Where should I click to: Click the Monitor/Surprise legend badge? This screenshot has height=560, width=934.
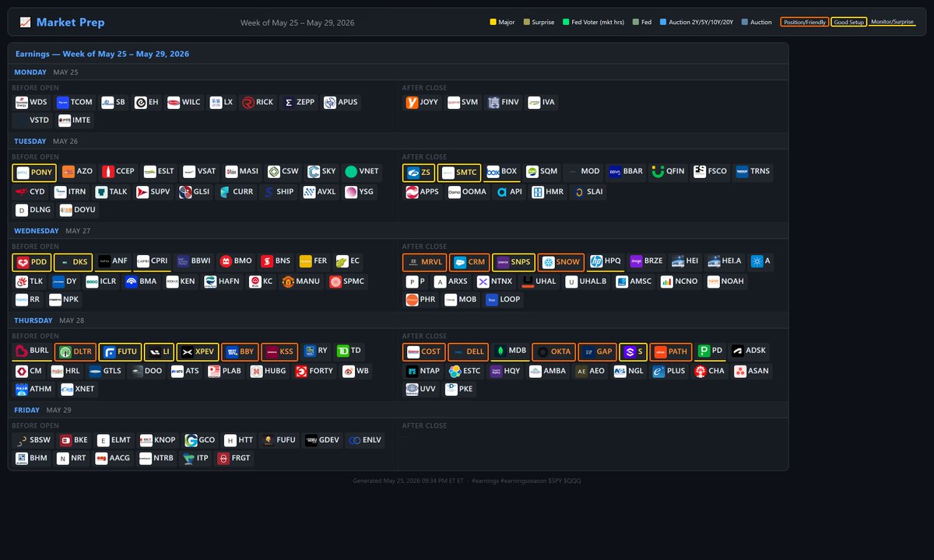tap(892, 23)
